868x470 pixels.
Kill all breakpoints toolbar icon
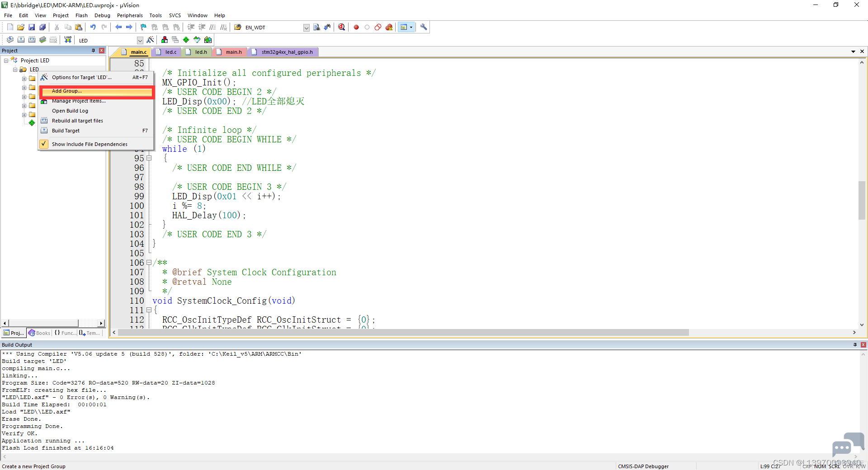(x=389, y=27)
